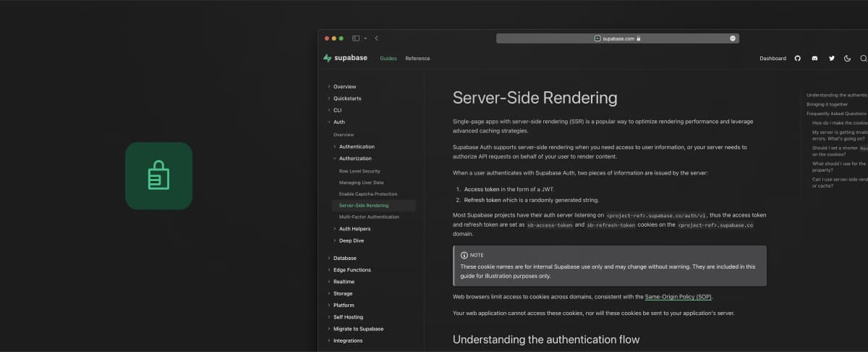The height and width of the screenshot is (352, 868).
Task: Open Row Level Security page
Action: pos(359,171)
